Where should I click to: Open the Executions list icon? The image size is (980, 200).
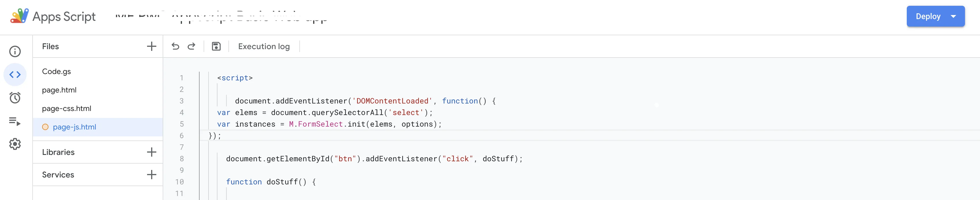click(x=15, y=121)
